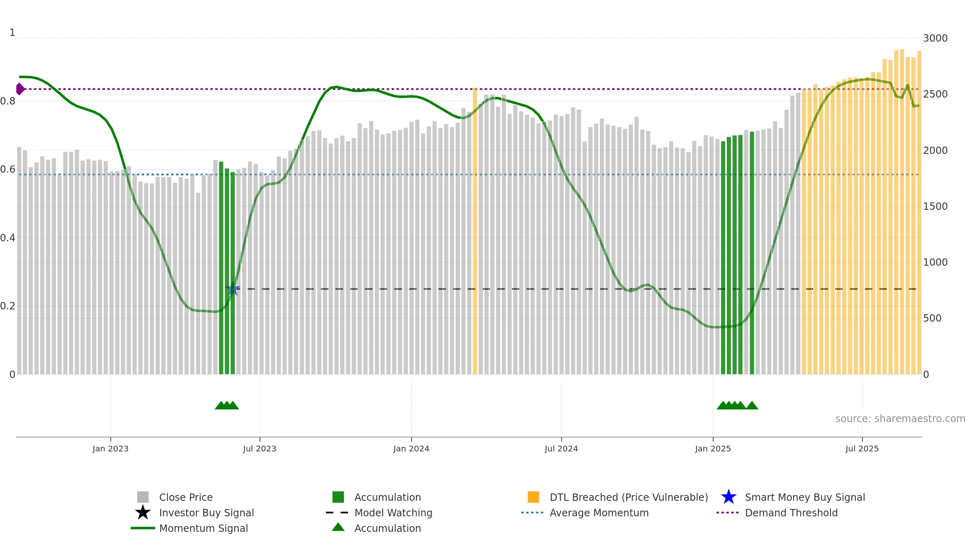The height and width of the screenshot is (551, 980).
Task: Click the Accumulation triangles before Jul 2023
Action: coord(227,405)
